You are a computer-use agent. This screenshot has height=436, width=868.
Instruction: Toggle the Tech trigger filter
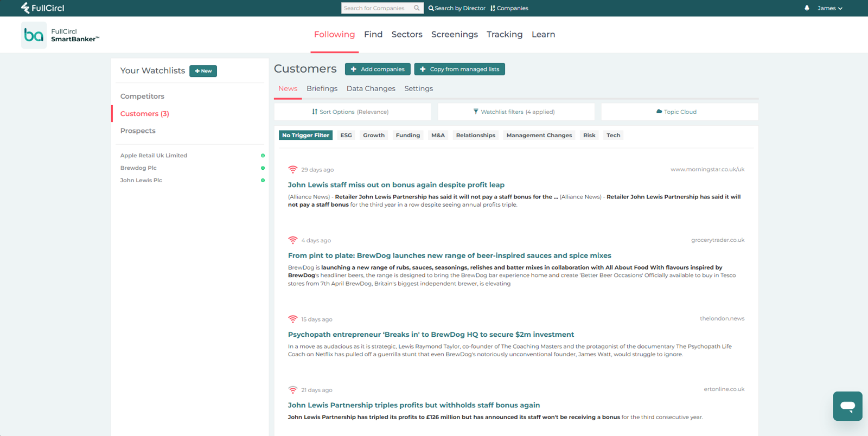click(x=614, y=136)
